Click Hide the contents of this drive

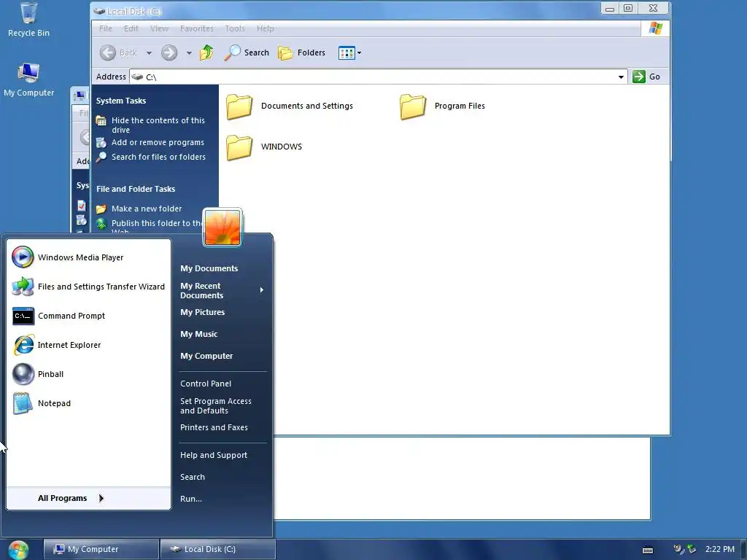pos(150,125)
